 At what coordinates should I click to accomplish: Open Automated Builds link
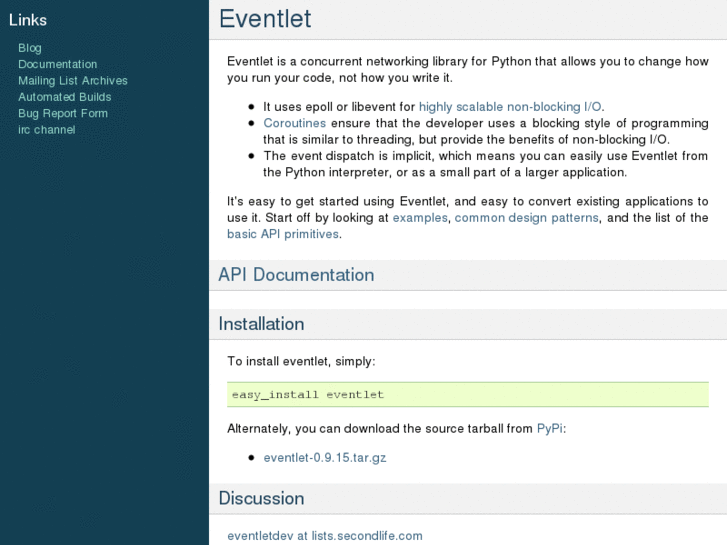pyautogui.click(x=64, y=97)
